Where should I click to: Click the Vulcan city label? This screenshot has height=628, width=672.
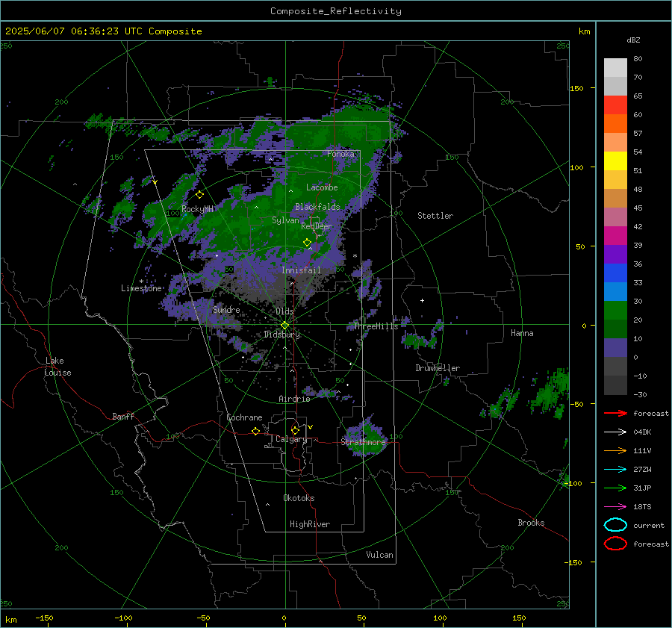379,555
